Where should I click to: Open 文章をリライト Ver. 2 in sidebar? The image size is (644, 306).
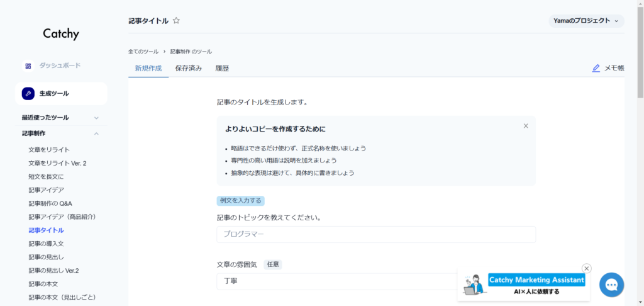[57, 163]
